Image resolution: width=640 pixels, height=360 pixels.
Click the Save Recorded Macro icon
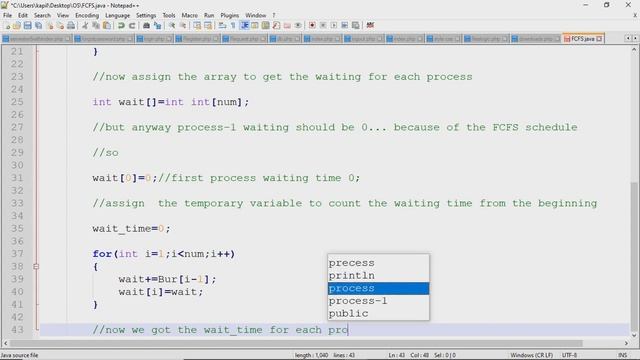pos(356,25)
